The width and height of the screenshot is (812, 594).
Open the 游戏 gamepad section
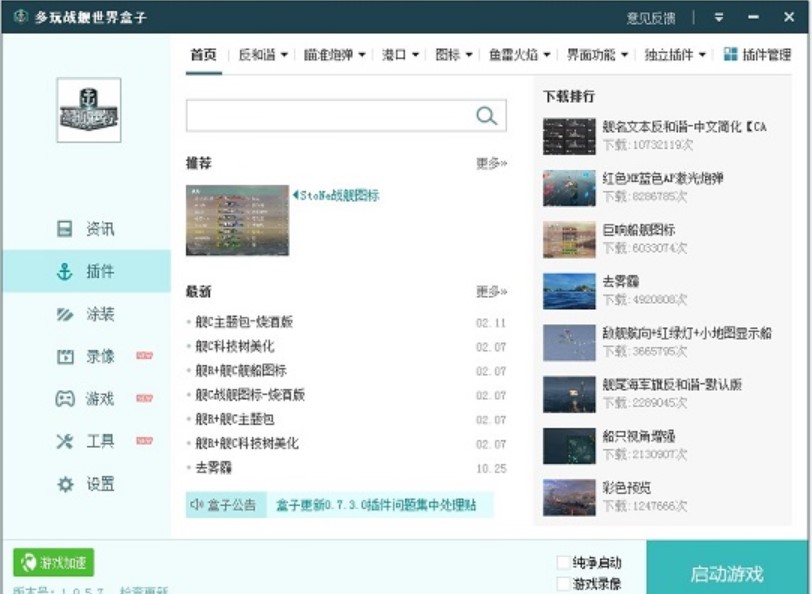click(x=86, y=399)
